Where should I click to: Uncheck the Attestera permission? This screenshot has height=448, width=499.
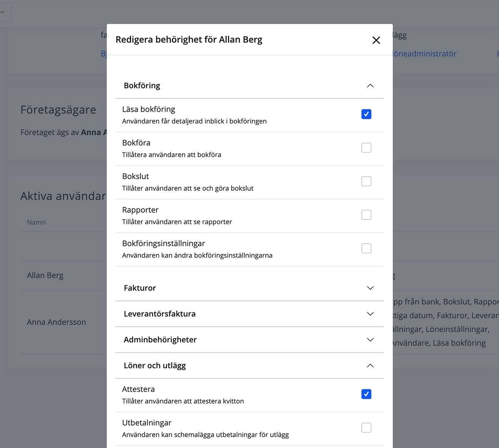coord(366,394)
